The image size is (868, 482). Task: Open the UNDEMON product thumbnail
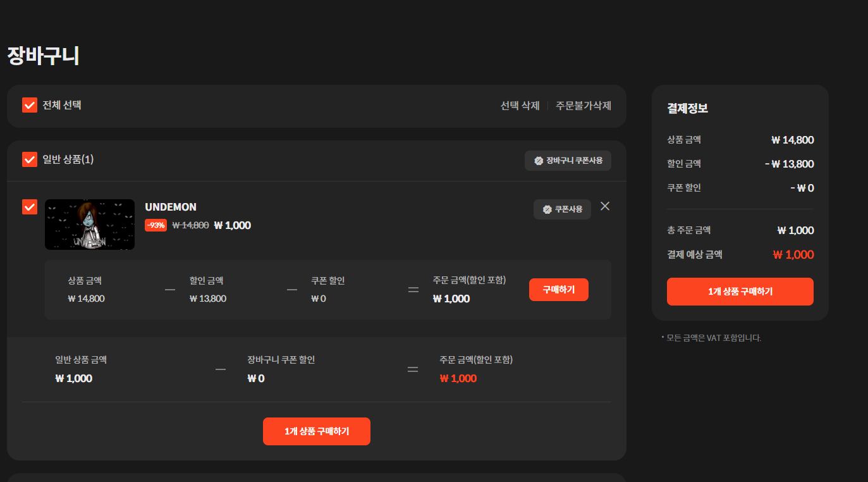[x=89, y=225]
